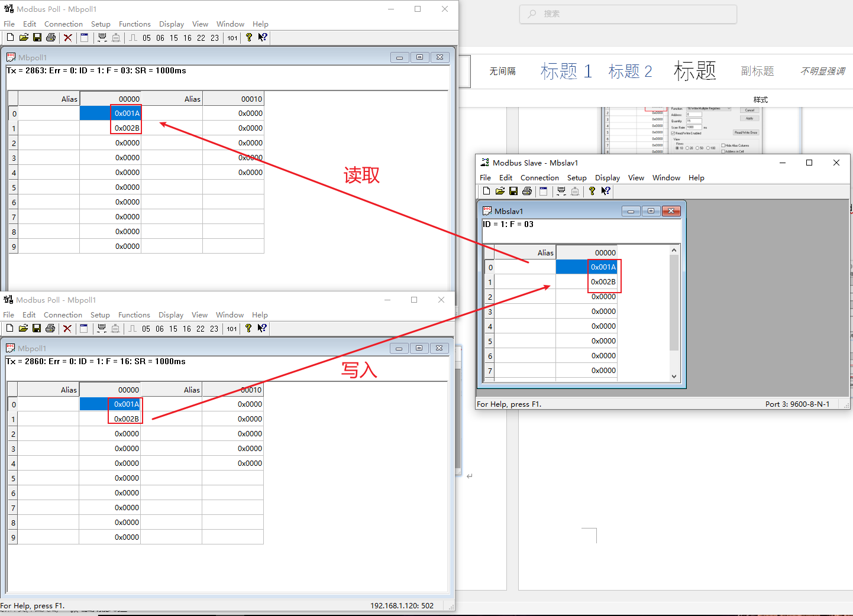
Task: Click 00010 column header in F=03 Mbpoll1 table
Action: (x=233, y=99)
